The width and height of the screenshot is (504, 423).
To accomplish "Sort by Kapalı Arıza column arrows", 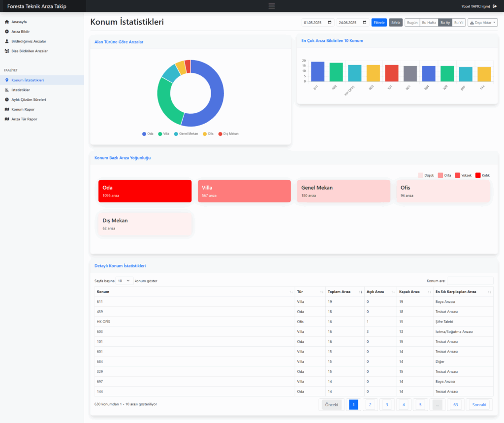I will click(429, 292).
